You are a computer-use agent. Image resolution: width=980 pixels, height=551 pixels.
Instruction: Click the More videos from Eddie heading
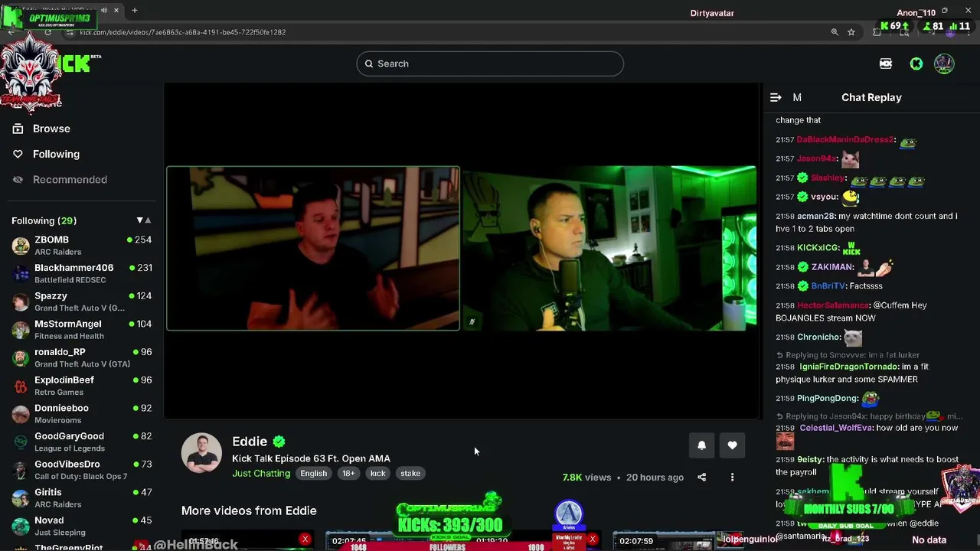pos(249,510)
